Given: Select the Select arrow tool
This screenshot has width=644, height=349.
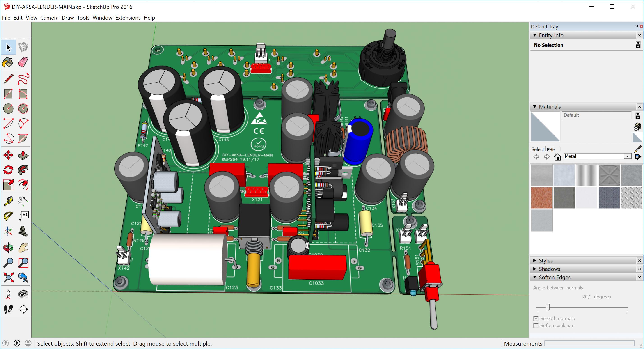Looking at the screenshot, I should pos(8,47).
